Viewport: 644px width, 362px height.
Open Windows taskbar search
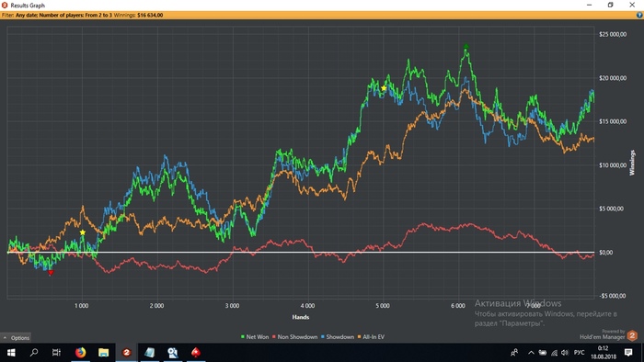pyautogui.click(x=34, y=353)
